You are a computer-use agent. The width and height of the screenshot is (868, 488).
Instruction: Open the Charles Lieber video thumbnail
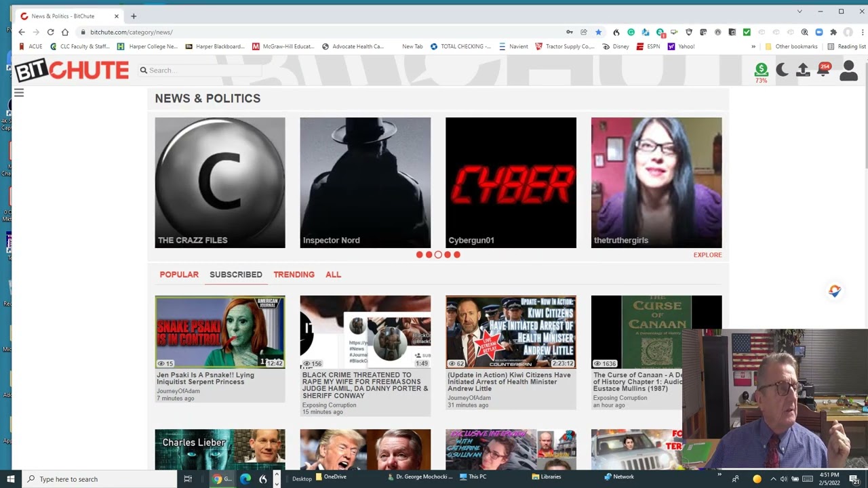[220, 449]
